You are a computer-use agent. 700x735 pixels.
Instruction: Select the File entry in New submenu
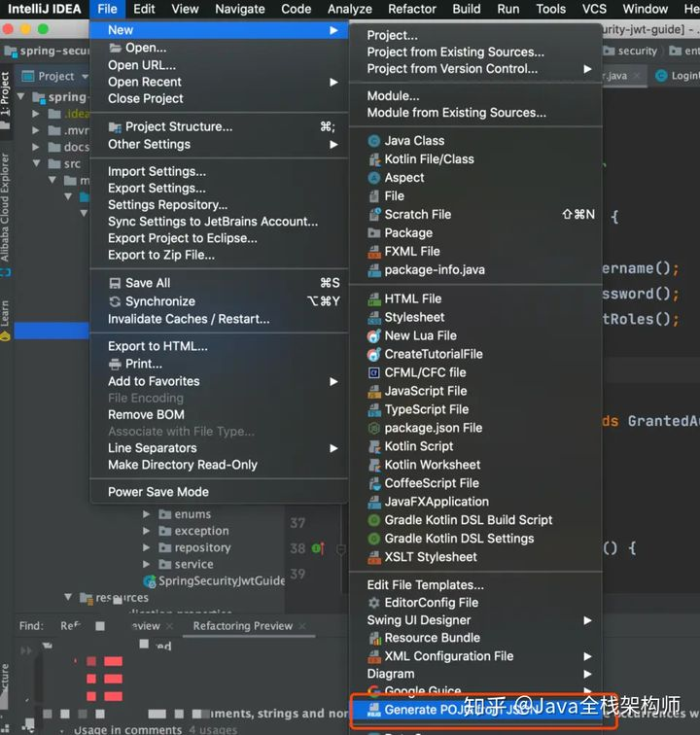pos(475,196)
